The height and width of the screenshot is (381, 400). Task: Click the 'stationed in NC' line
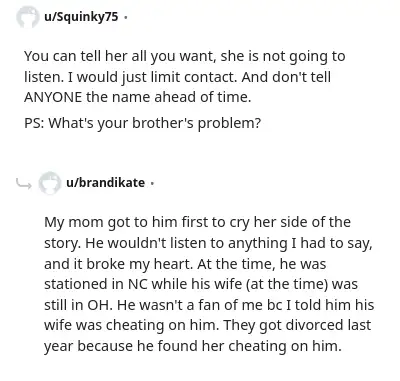(201, 284)
